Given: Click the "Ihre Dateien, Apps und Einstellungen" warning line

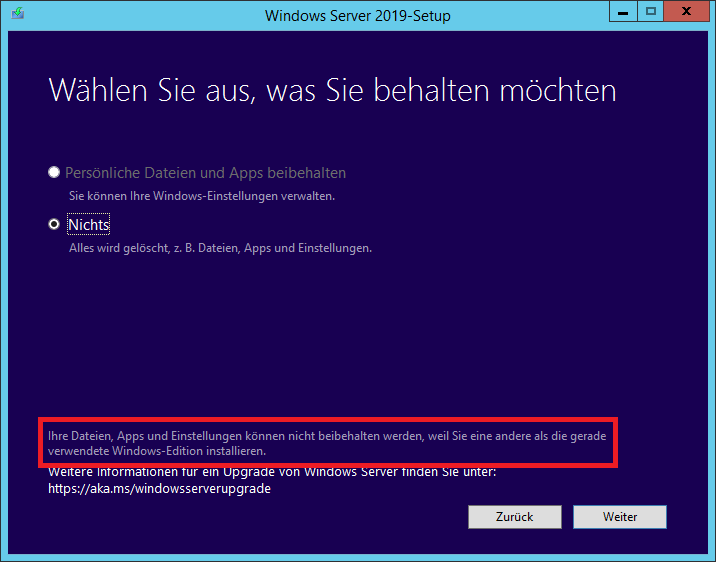Looking at the screenshot, I should click(x=329, y=436).
